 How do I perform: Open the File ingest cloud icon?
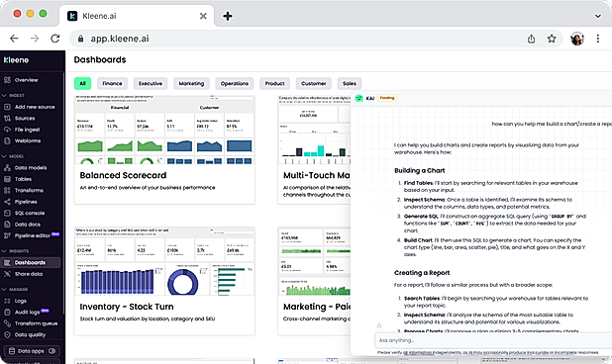(7, 130)
